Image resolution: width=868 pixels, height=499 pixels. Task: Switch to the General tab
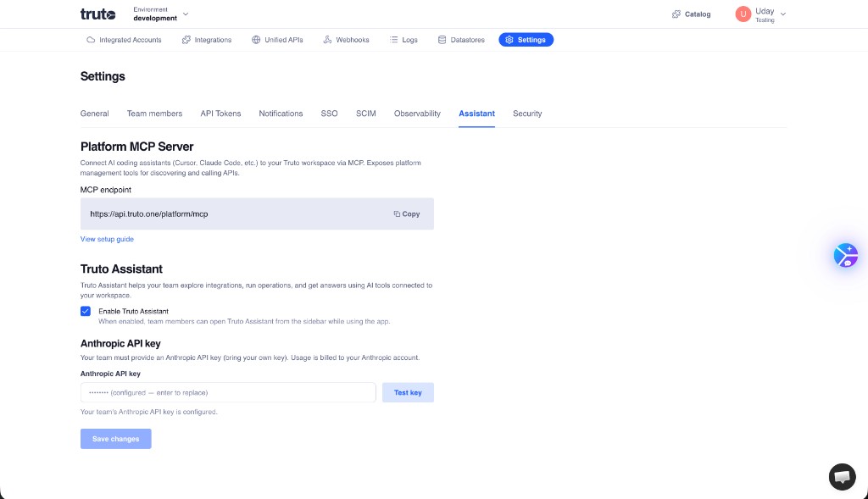click(x=95, y=114)
